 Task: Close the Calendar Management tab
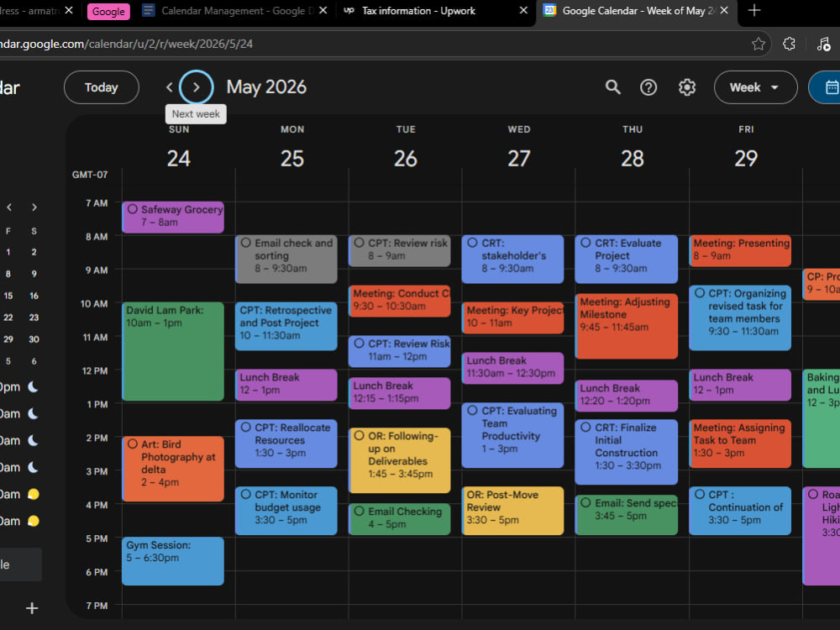point(323,10)
